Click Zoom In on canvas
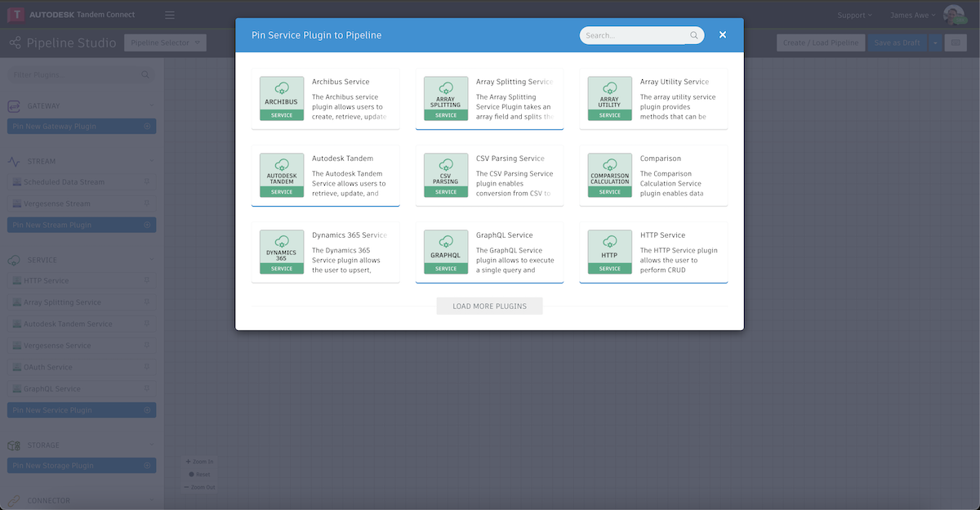980x510 pixels. (199, 462)
